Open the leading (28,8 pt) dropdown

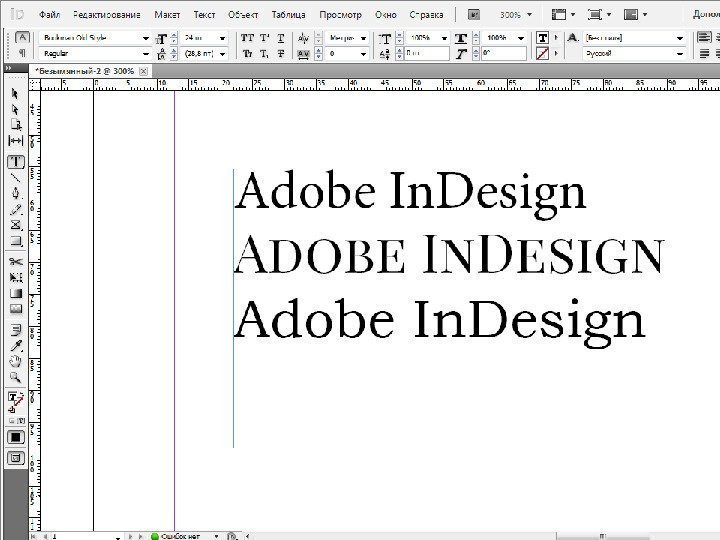coord(222,54)
